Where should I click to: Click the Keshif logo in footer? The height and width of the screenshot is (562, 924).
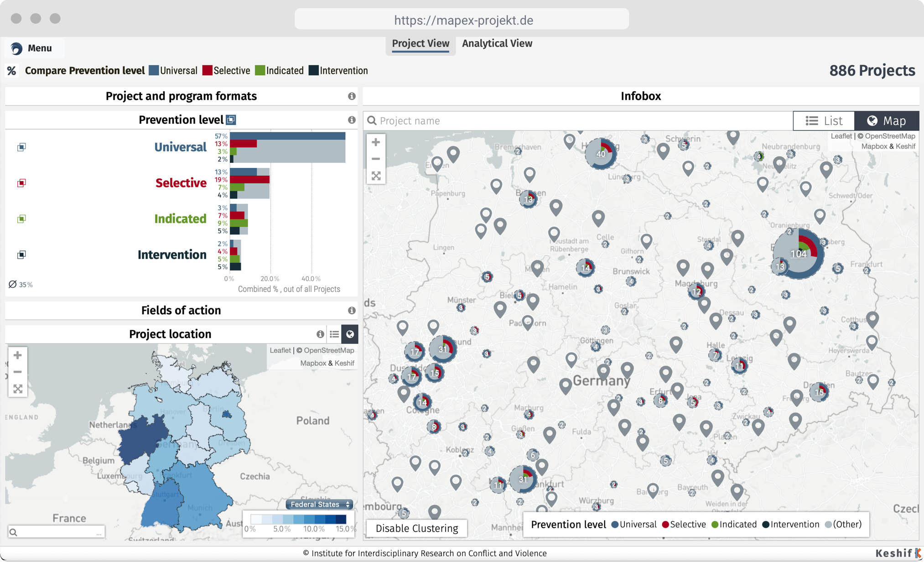(898, 553)
